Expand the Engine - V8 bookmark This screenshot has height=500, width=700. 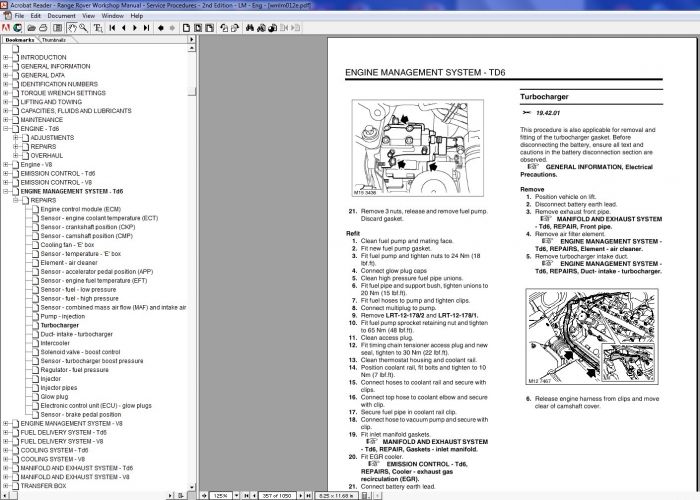pyautogui.click(x=6, y=164)
